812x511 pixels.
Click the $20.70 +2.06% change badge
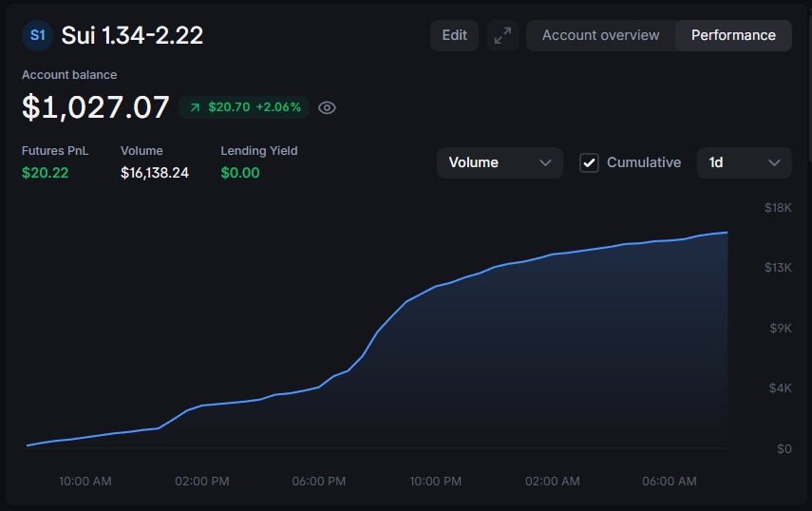(244, 107)
